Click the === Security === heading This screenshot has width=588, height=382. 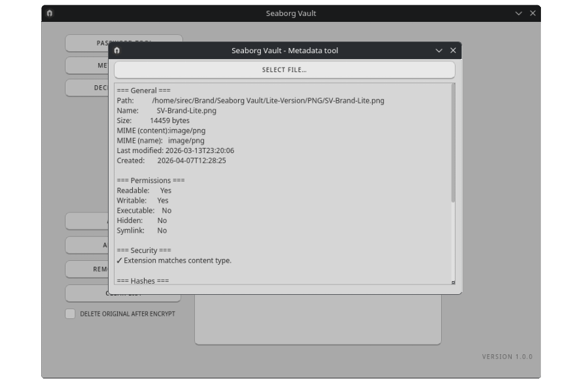(144, 250)
